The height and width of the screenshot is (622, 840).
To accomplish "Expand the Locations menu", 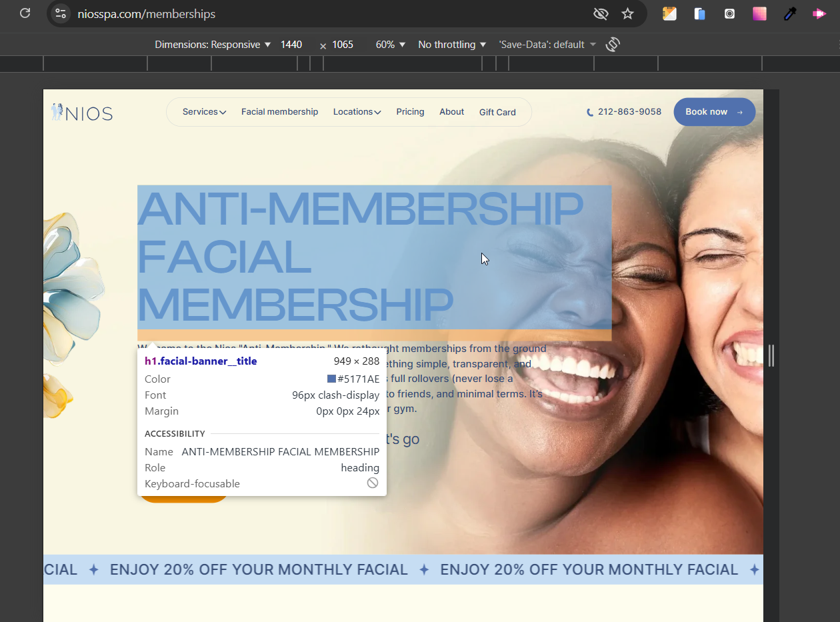I will pos(357,112).
